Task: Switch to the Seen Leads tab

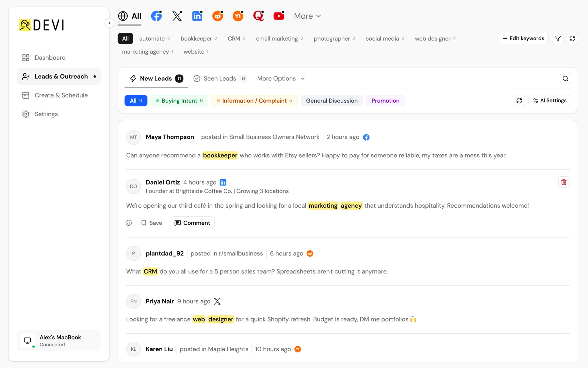Action: click(220, 79)
